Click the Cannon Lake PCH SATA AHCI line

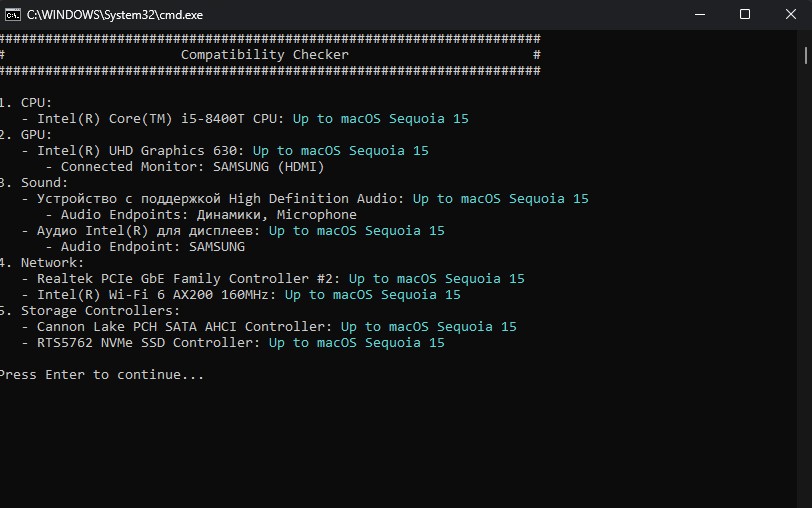tap(184, 327)
